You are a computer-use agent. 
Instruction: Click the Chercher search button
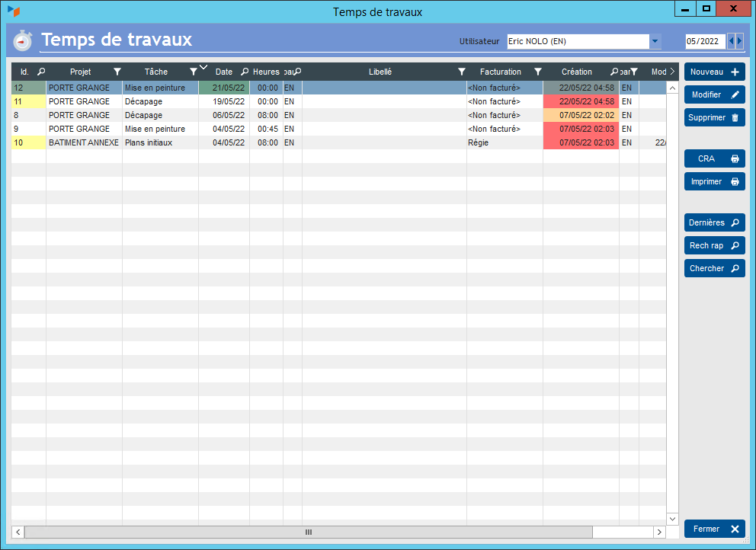click(x=714, y=269)
